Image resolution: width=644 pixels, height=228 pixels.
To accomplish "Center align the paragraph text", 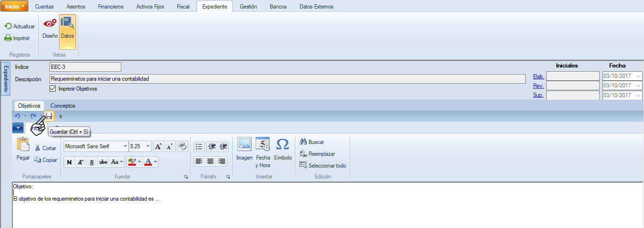I will click(x=210, y=161).
